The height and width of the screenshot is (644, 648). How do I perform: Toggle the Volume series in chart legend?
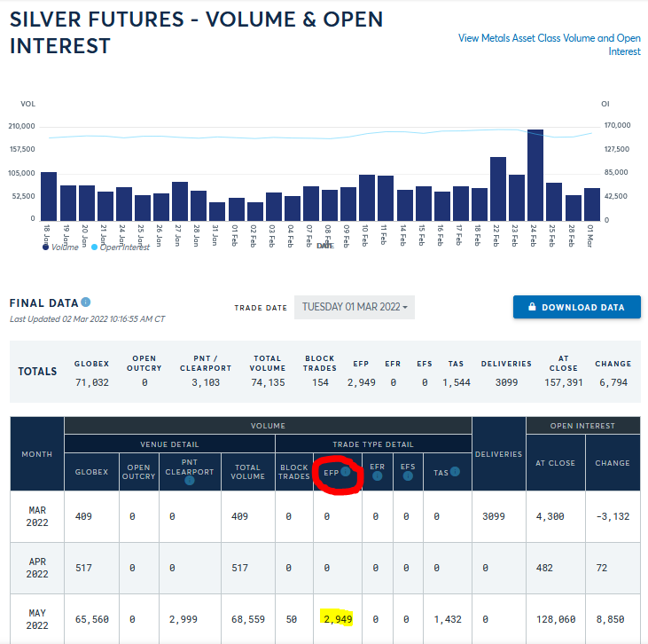point(45,247)
